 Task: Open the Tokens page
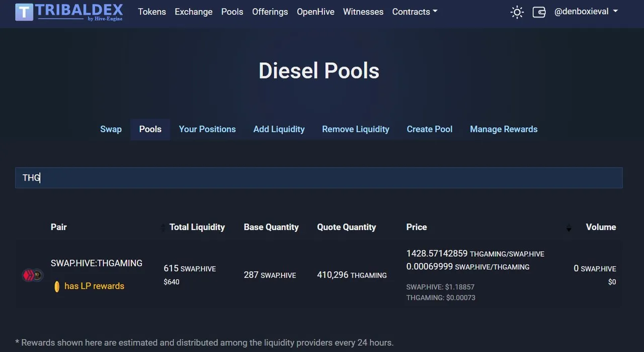(x=152, y=12)
